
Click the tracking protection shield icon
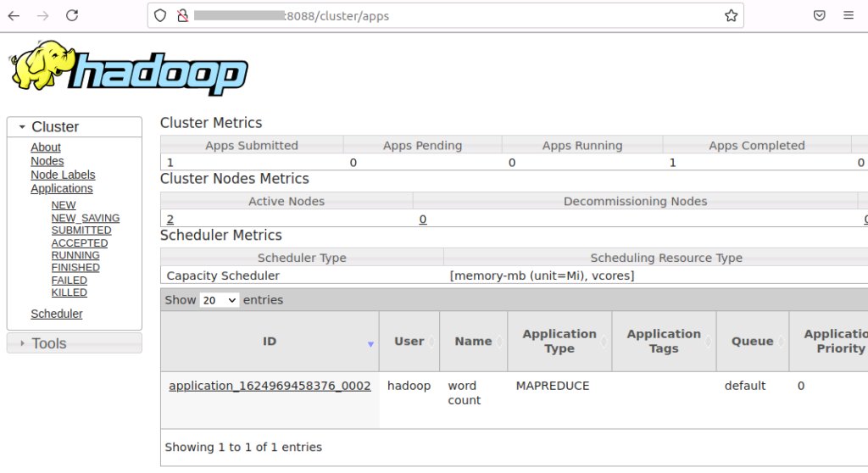tap(161, 15)
